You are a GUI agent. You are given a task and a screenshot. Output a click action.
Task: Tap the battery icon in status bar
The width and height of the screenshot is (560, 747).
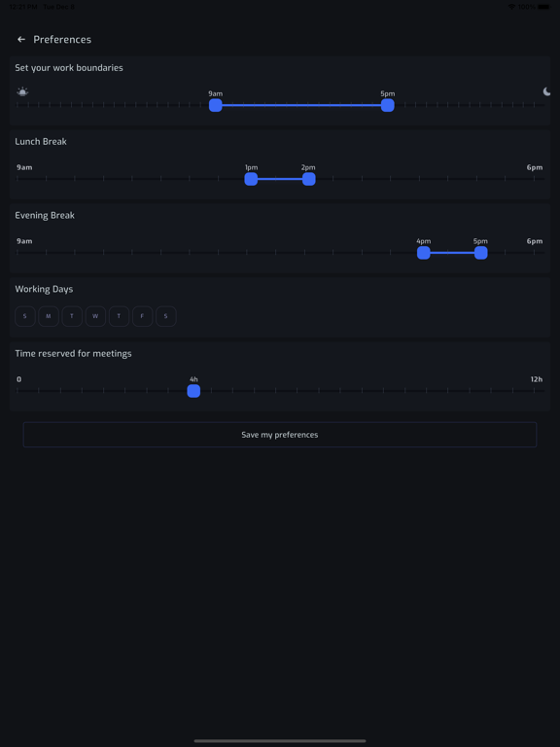click(x=543, y=7)
